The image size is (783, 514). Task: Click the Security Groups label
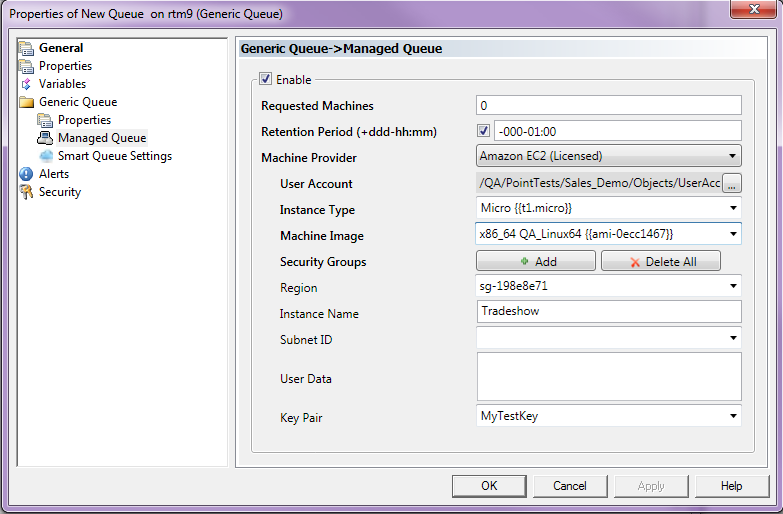pos(323,262)
